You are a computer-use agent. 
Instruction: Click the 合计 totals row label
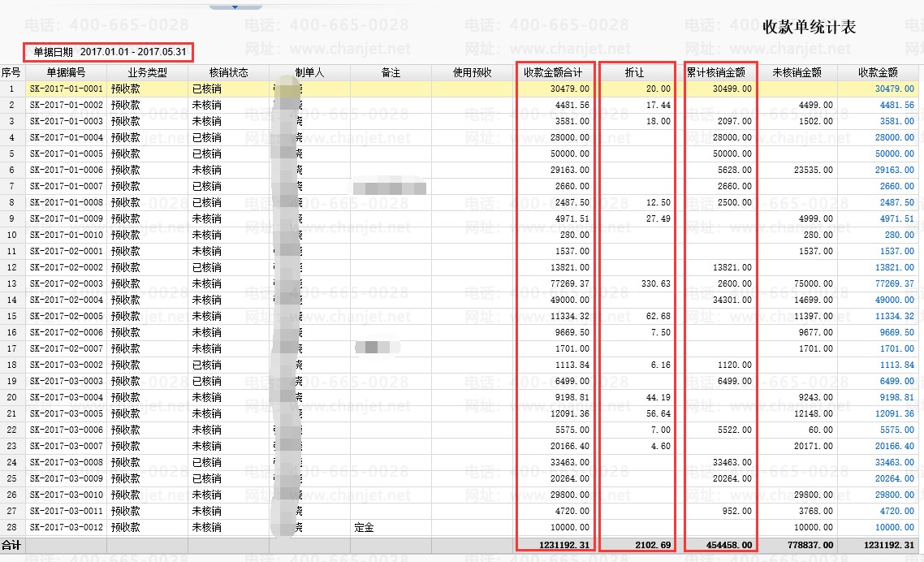point(11,545)
